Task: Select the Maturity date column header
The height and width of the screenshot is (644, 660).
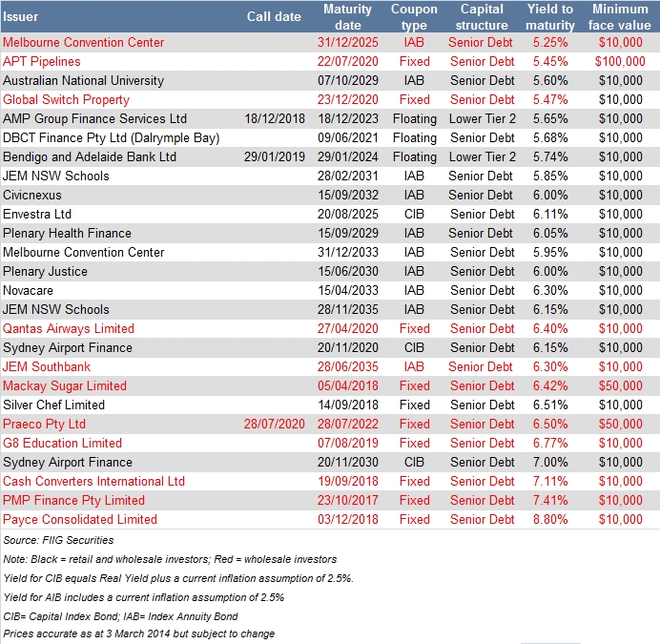Action: pyautogui.click(x=348, y=16)
